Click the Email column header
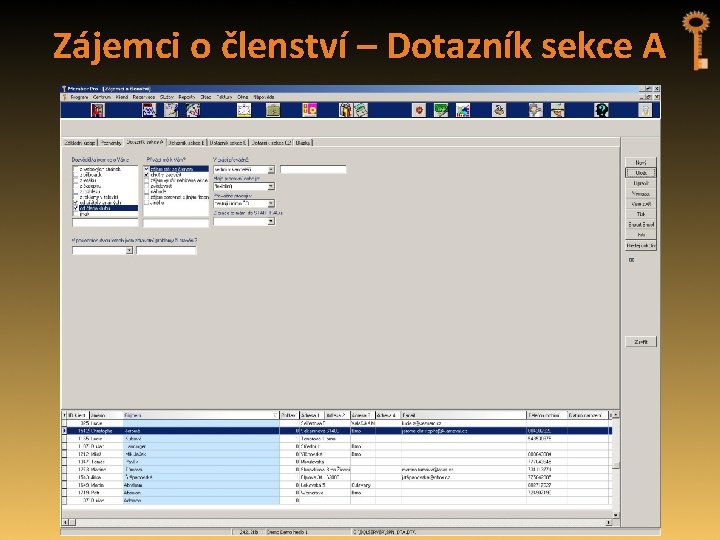 464,415
